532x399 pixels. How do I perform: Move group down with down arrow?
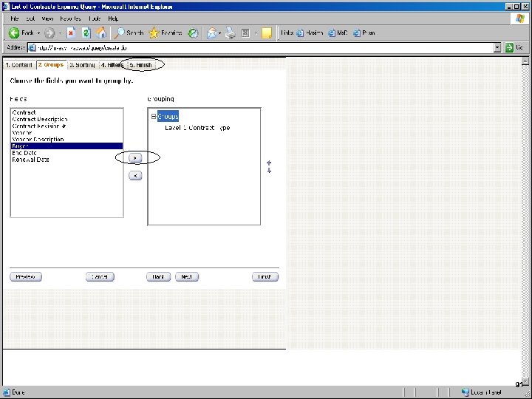pyautogui.click(x=269, y=171)
